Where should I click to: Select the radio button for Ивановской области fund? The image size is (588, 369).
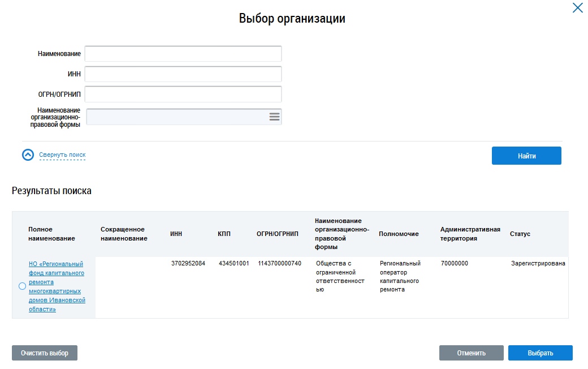(x=22, y=286)
